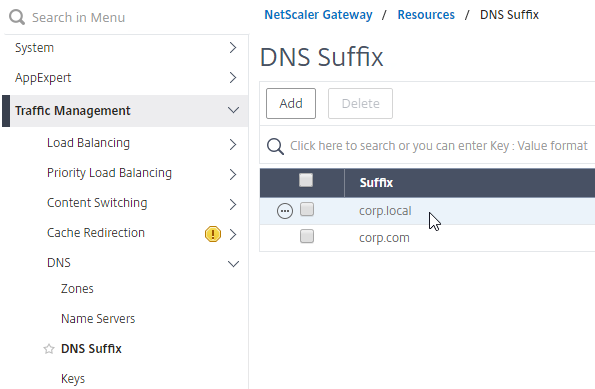Focus the Key : Value search field
This screenshot has height=389, width=595.
click(438, 146)
